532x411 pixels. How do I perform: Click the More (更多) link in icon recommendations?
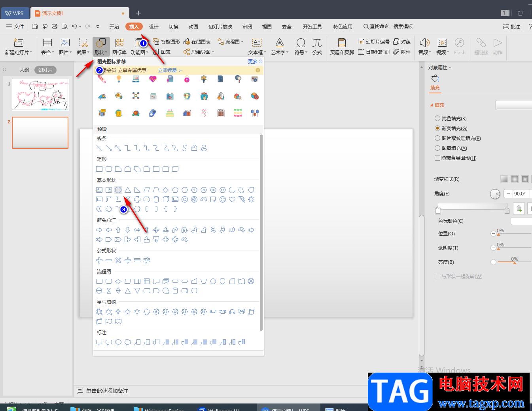click(x=255, y=61)
